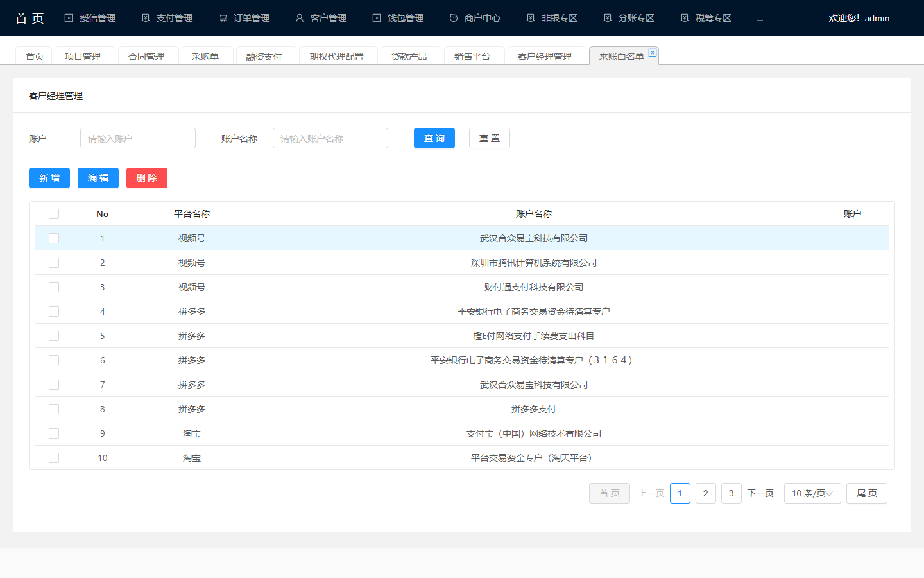Check the row 6 (3164) checkbox
The image size is (924, 578).
pos(54,360)
